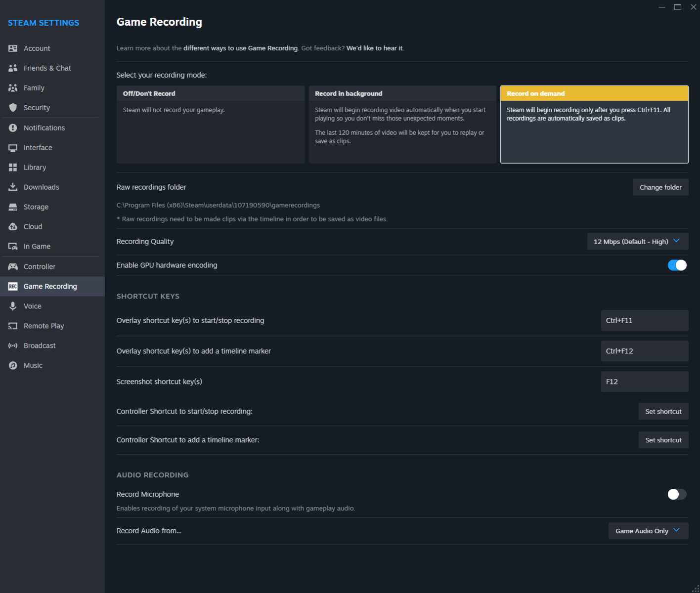The image size is (700, 593).
Task: Open the Security shield icon
Action: [x=13, y=107]
